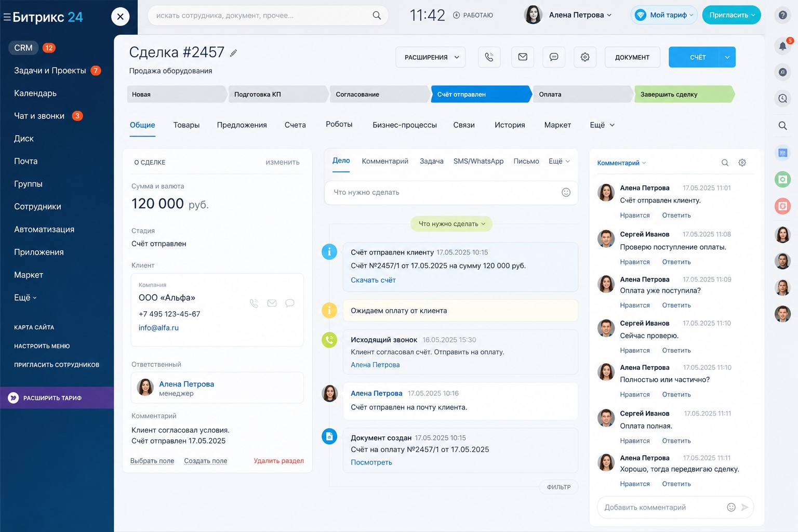
Task: Expand the РАСШИРЕНИЯ dropdown
Action: 431,57
